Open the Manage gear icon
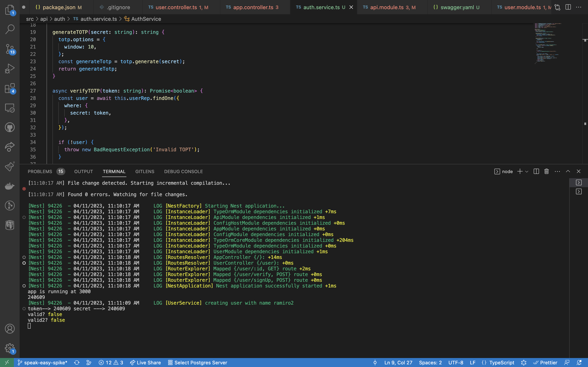 pyautogui.click(x=10, y=348)
